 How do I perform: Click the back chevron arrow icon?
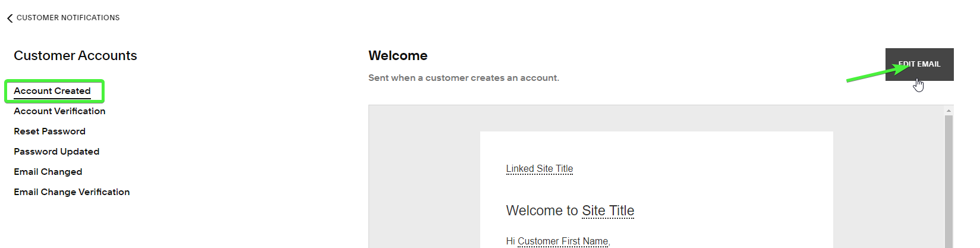click(10, 18)
